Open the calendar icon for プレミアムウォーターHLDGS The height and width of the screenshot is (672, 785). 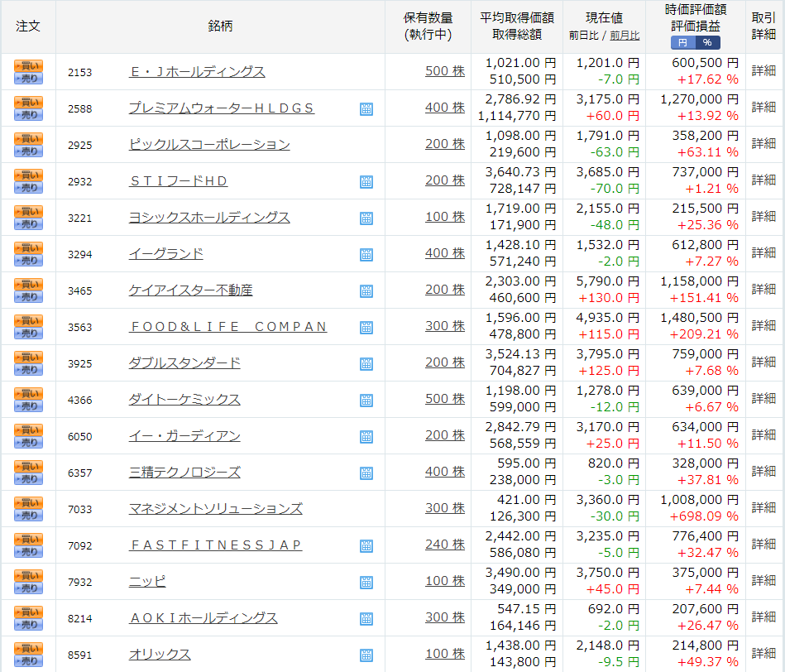click(x=366, y=108)
